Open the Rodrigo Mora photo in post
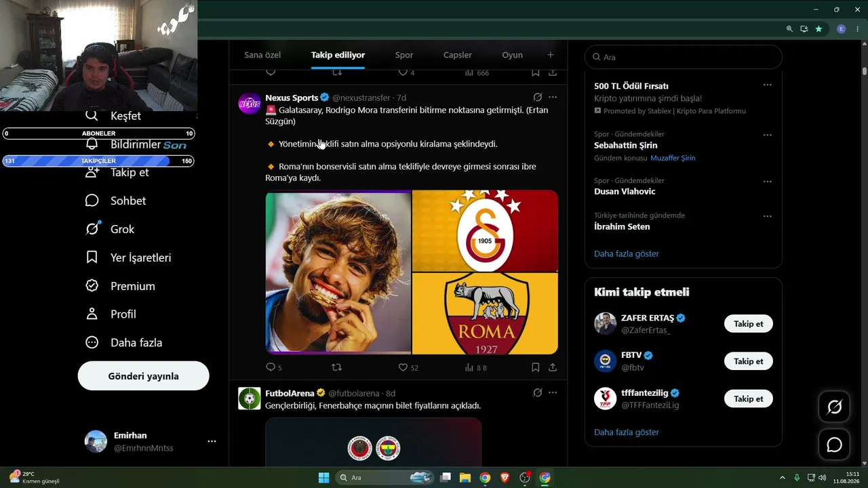The width and height of the screenshot is (868, 488). coord(338,272)
